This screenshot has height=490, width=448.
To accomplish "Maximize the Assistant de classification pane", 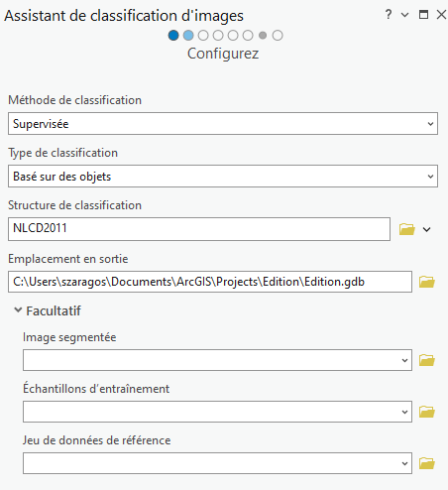I will click(x=423, y=15).
